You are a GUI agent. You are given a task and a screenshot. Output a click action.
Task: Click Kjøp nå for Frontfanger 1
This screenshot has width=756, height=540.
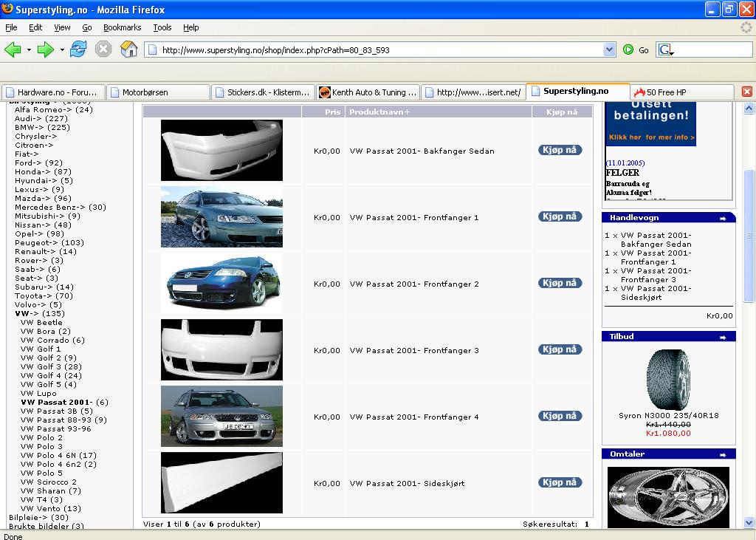560,216
